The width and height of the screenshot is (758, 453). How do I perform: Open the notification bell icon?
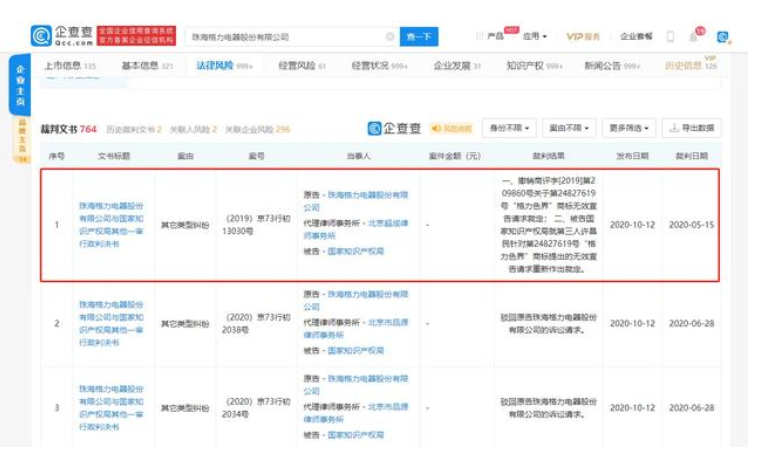click(x=694, y=37)
